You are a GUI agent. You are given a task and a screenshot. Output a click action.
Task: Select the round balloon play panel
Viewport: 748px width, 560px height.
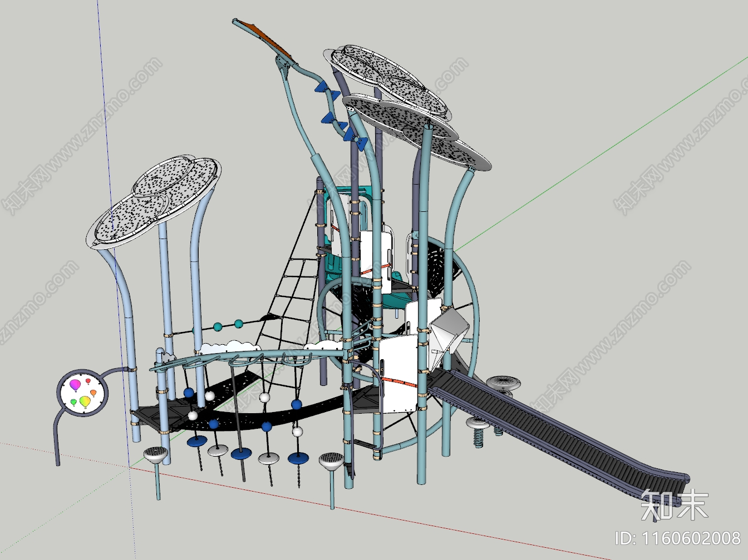pyautogui.click(x=83, y=393)
